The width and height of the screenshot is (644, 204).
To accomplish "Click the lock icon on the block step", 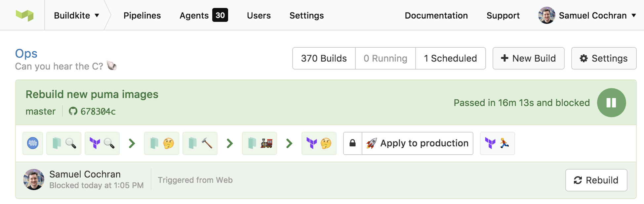I will [x=353, y=143].
